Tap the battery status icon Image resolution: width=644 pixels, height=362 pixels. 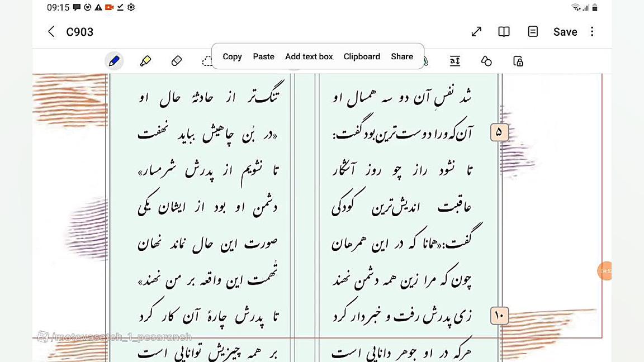click(x=595, y=7)
